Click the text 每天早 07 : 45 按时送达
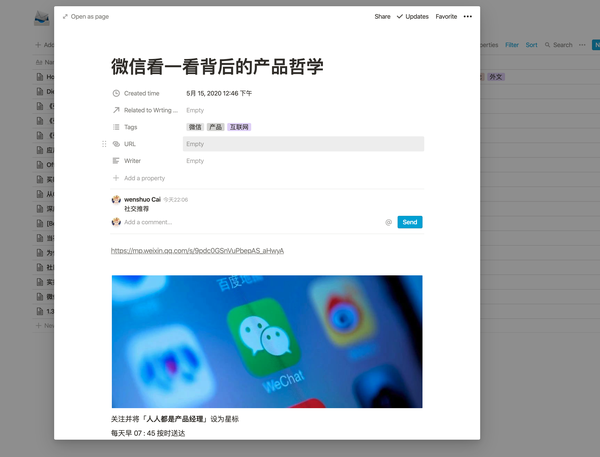 (x=148, y=433)
